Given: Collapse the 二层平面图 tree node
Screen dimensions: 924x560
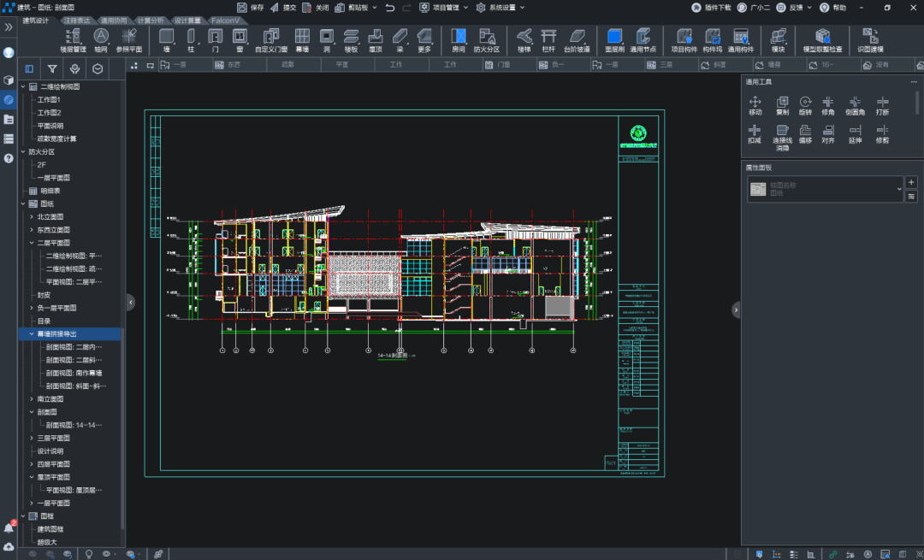Looking at the screenshot, I should pyautogui.click(x=32, y=243).
